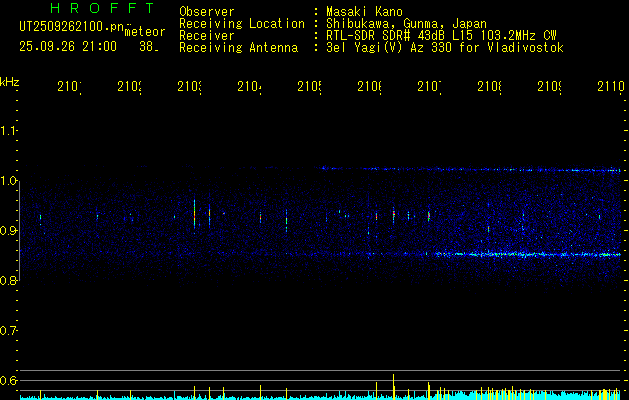Click the 1.0 kHz frequency axis label
The height and width of the screenshot is (400, 629).
(8, 181)
